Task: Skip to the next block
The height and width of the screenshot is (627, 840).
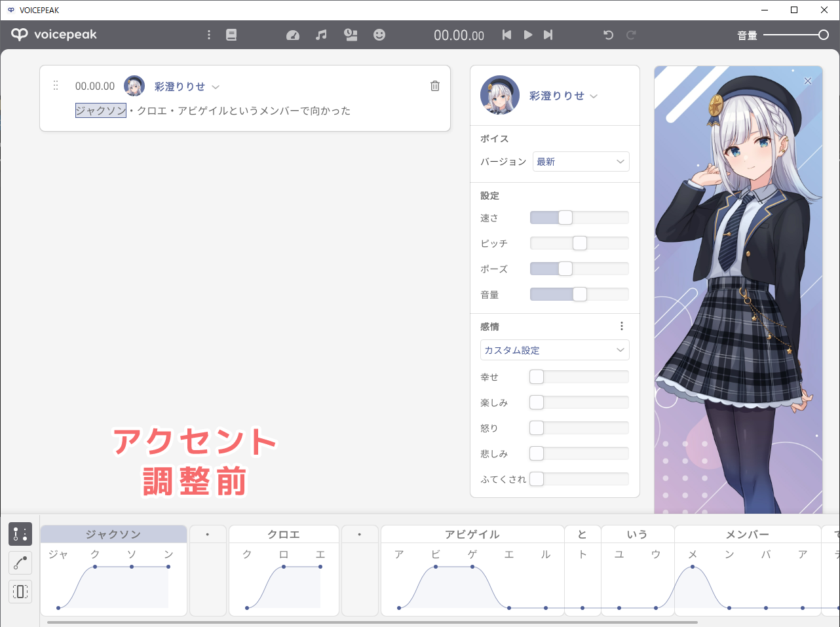Action: (548, 35)
